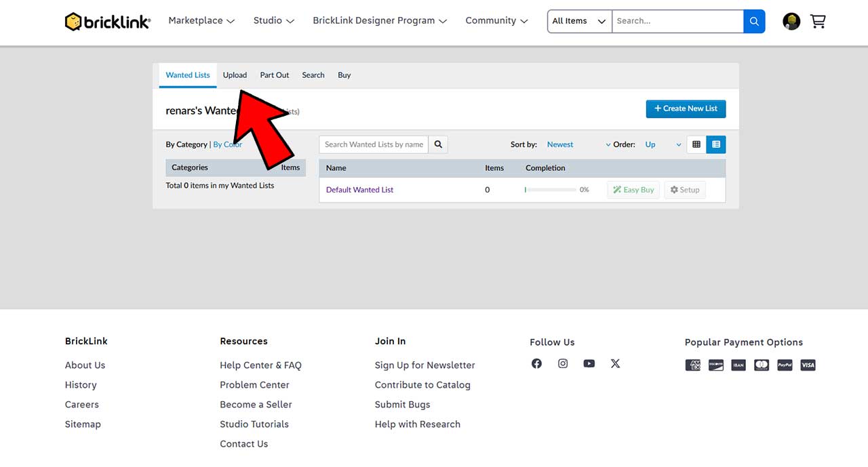Viewport: 868px width, 467px height.
Task: Select the By Color view link
Action: (x=228, y=144)
